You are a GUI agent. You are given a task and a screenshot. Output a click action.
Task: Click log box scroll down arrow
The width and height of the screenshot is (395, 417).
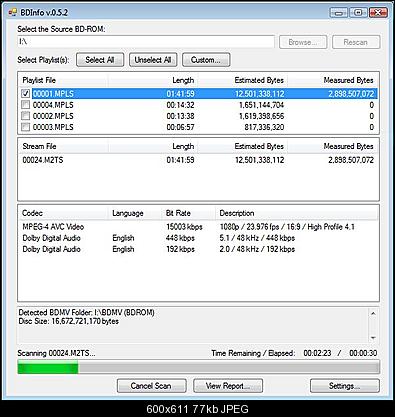[373, 338]
